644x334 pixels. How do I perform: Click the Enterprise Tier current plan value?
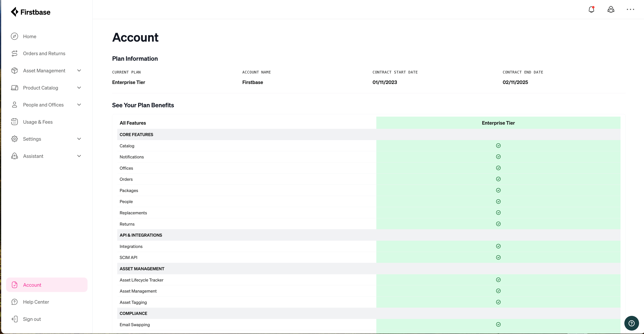pyautogui.click(x=128, y=82)
